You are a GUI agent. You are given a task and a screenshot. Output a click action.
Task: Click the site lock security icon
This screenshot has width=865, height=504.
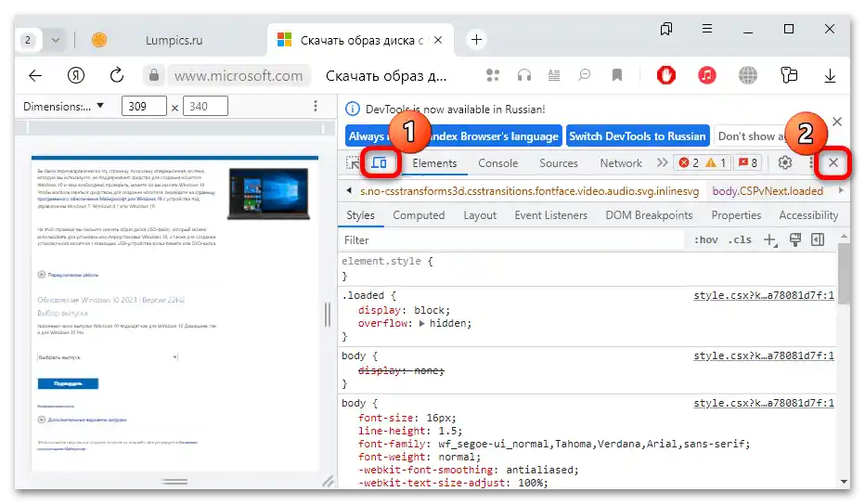coord(154,75)
